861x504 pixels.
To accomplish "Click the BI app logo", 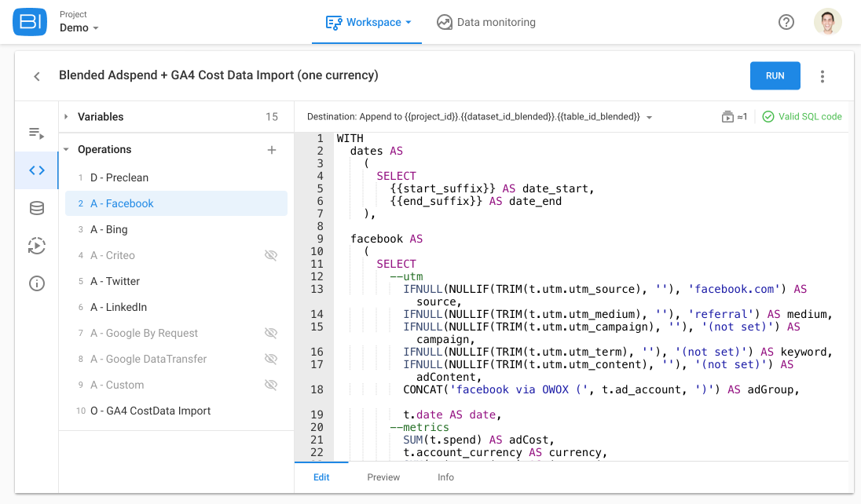I will point(30,22).
